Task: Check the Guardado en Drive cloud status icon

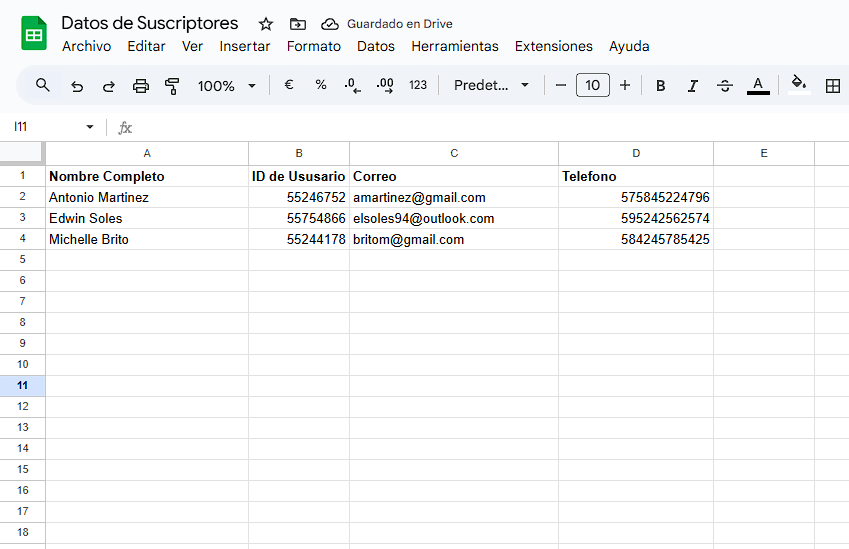Action: 330,24
